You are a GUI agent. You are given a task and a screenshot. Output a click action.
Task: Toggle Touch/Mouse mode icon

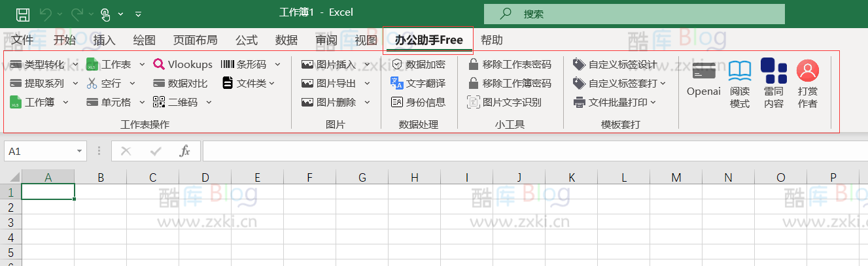pos(105,14)
